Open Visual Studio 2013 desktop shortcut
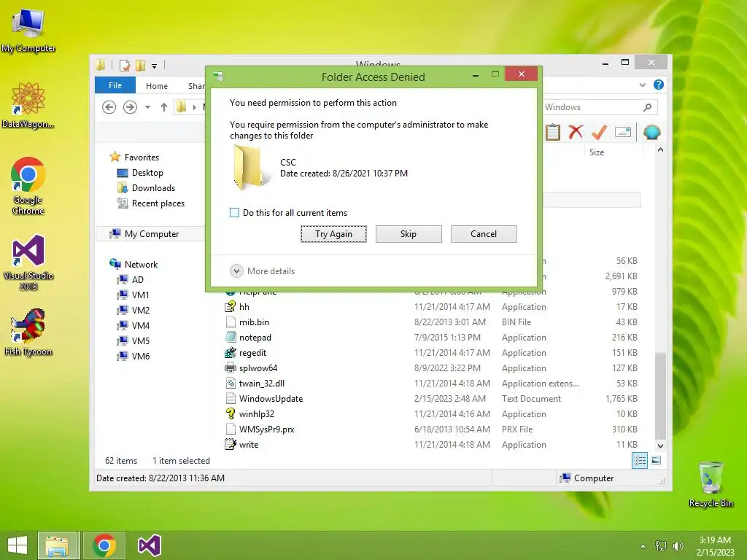This screenshot has width=747, height=560. click(x=28, y=262)
